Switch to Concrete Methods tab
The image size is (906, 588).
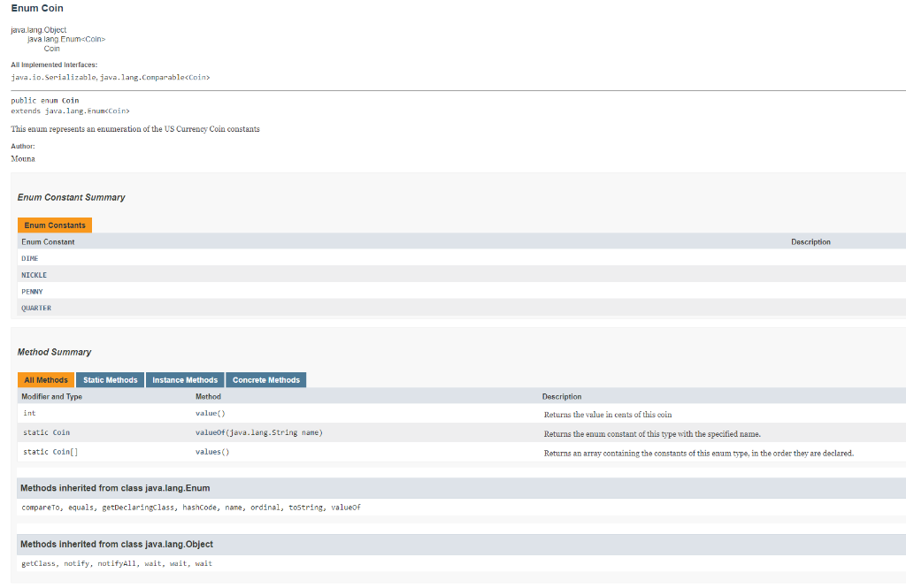click(x=266, y=380)
